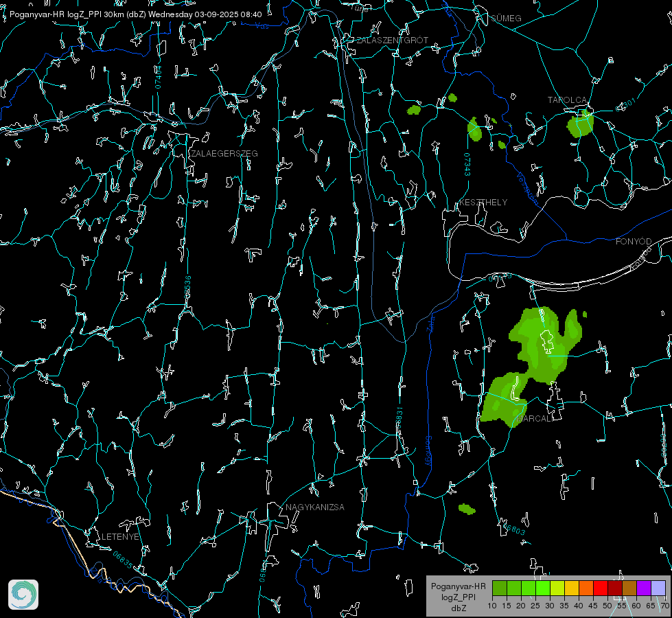This screenshot has width=672, height=618.
Task: Select the 45-50 dBZ bright red legend swatch
Action: point(601,588)
